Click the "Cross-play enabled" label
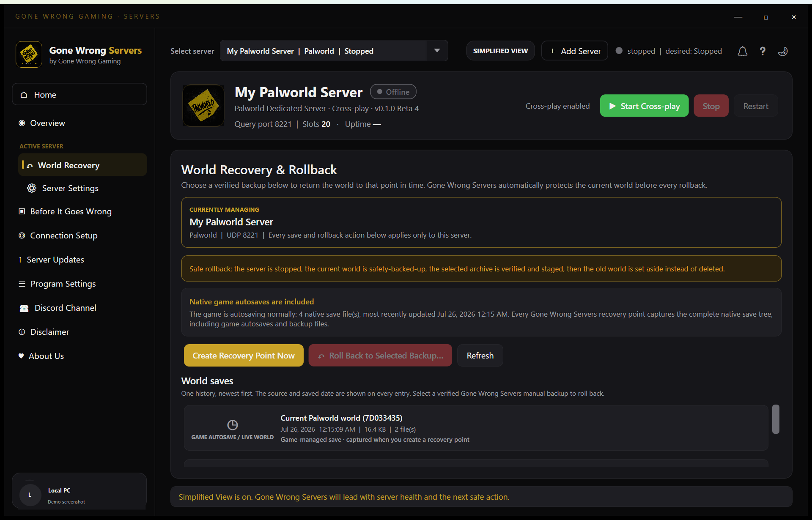Image resolution: width=812 pixels, height=520 pixels. coord(557,106)
